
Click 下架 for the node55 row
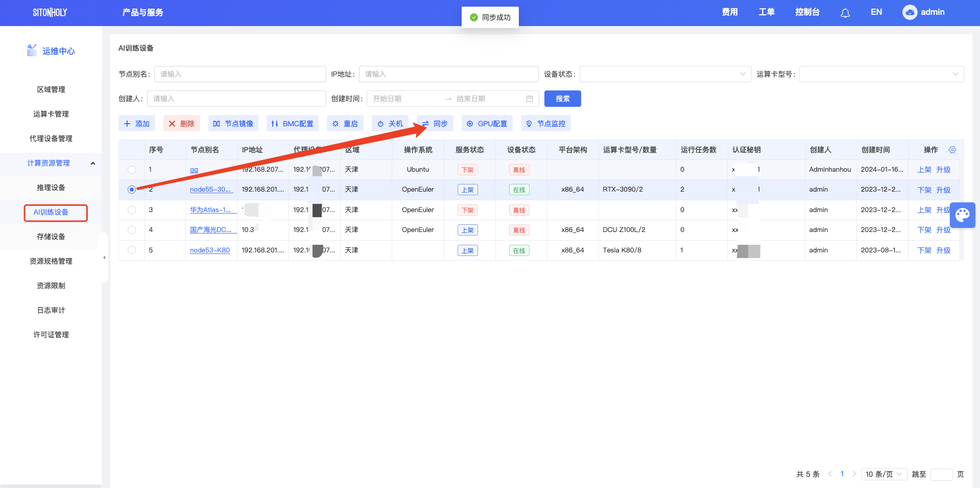pos(924,190)
